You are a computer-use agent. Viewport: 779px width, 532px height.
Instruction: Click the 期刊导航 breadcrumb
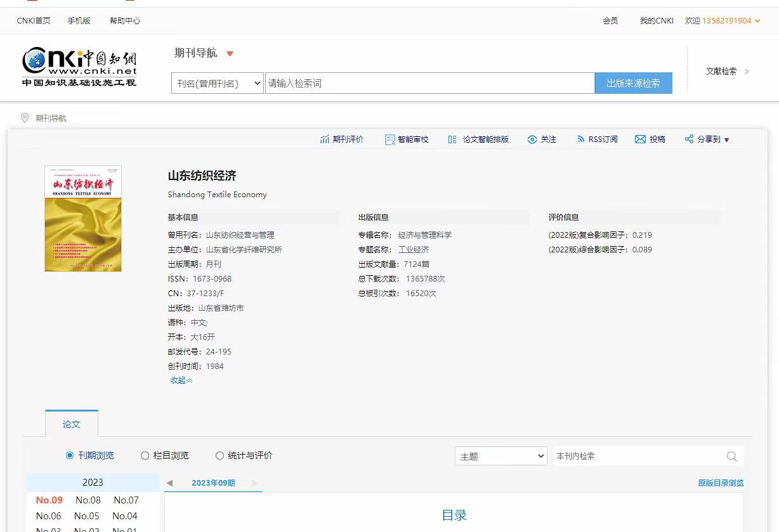click(x=51, y=118)
